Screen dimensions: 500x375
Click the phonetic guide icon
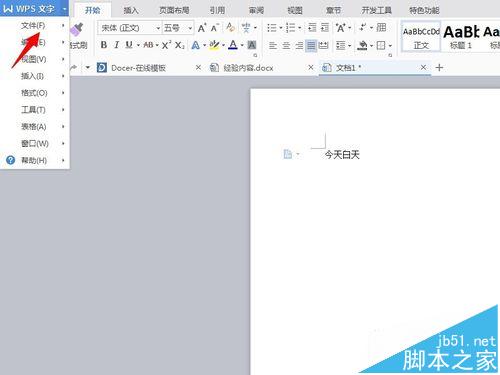(246, 28)
